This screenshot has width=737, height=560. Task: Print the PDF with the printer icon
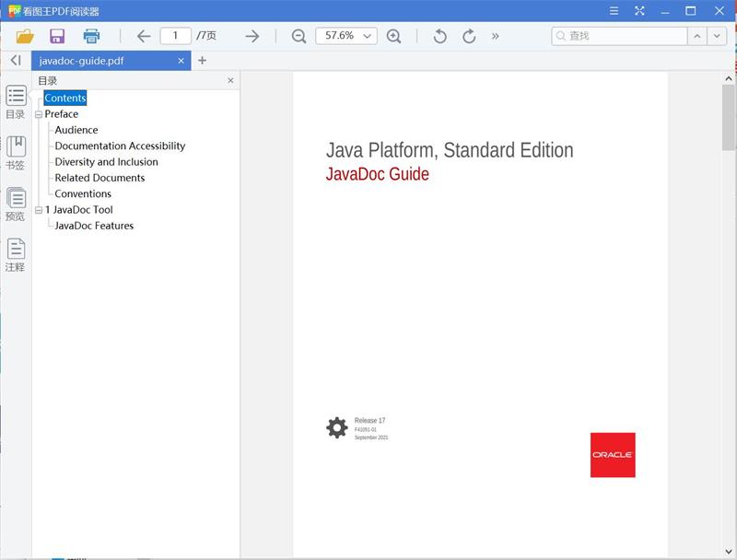click(x=91, y=36)
